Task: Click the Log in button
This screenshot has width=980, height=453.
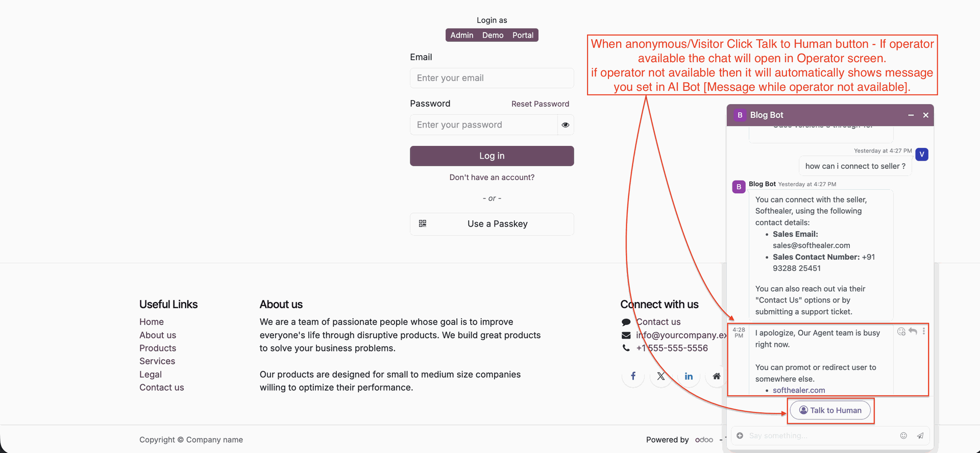Action: click(492, 156)
